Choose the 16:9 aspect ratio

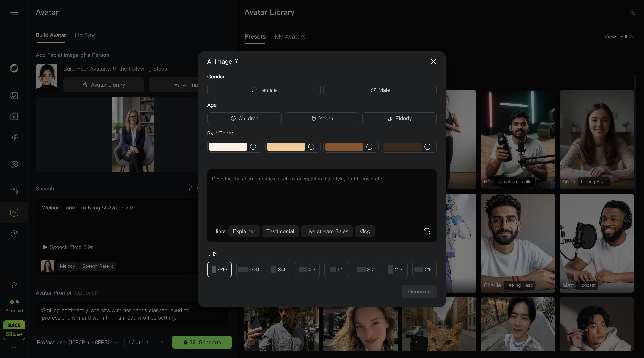pos(249,270)
